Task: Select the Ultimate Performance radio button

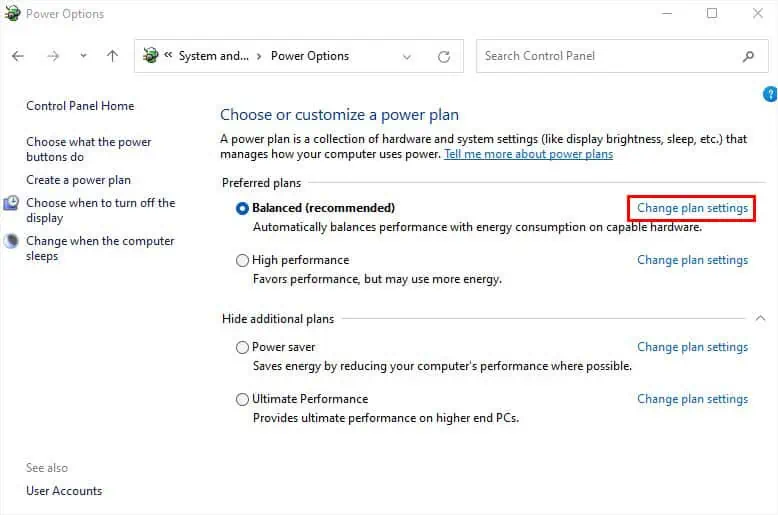Action: (x=242, y=399)
